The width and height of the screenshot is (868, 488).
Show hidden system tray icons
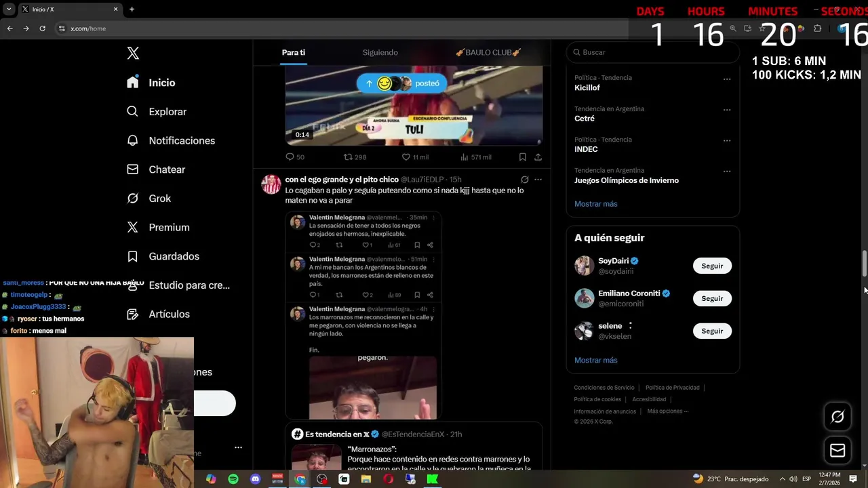[x=782, y=479]
